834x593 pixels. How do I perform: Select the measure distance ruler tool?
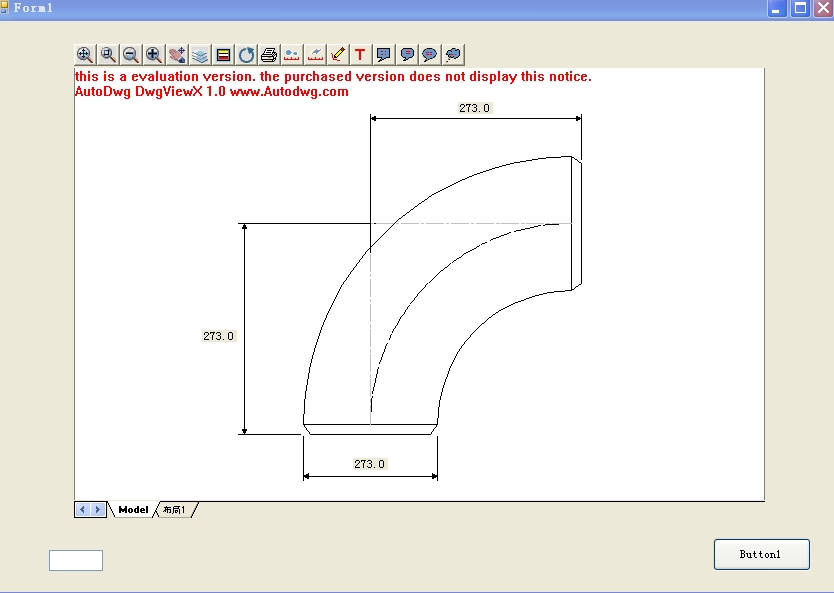(292, 55)
